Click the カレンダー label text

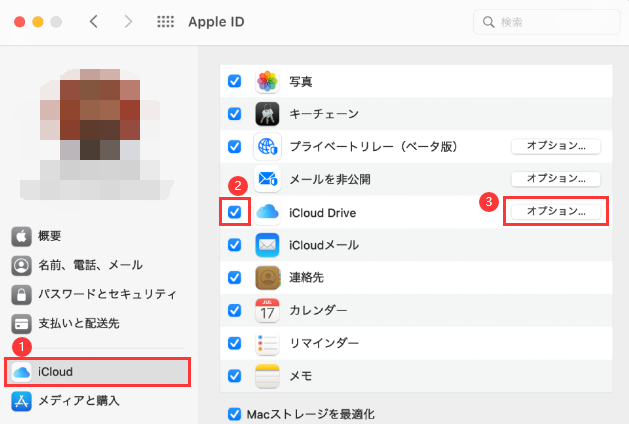pyautogui.click(x=318, y=310)
